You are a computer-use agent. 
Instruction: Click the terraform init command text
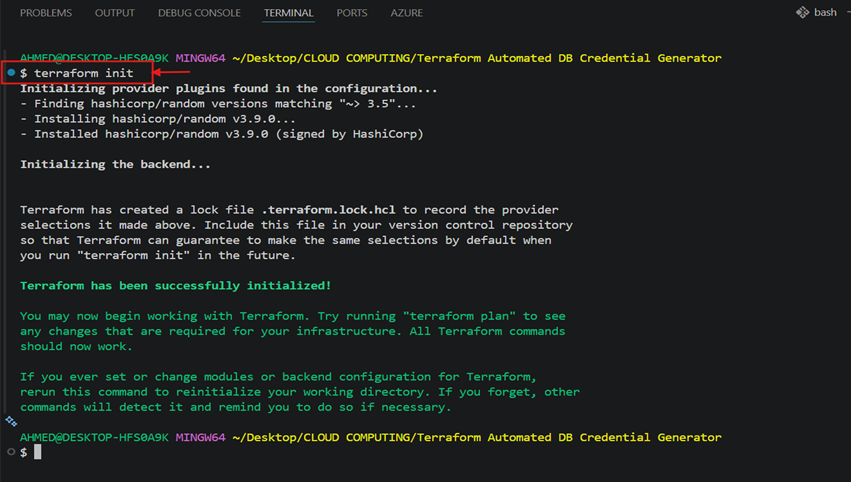(84, 73)
